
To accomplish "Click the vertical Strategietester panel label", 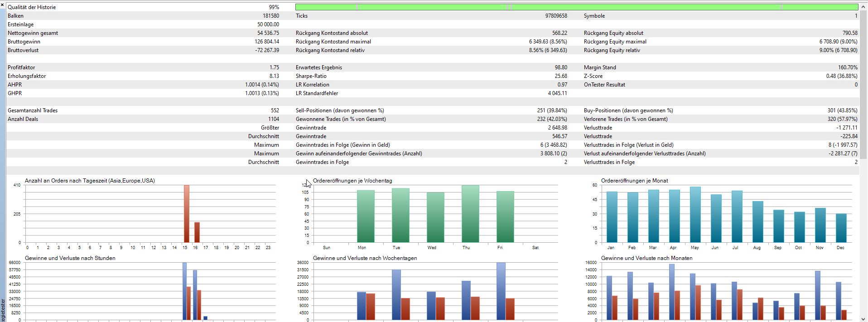I will pos(3,310).
